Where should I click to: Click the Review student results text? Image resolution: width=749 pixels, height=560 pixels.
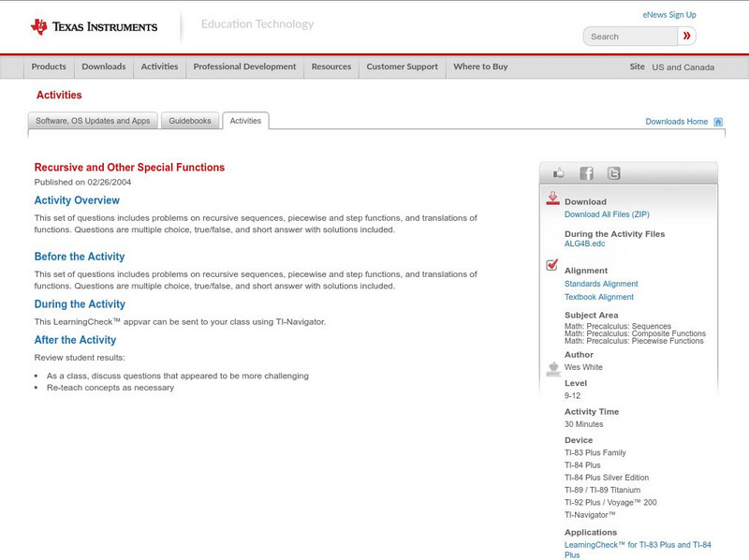point(80,358)
